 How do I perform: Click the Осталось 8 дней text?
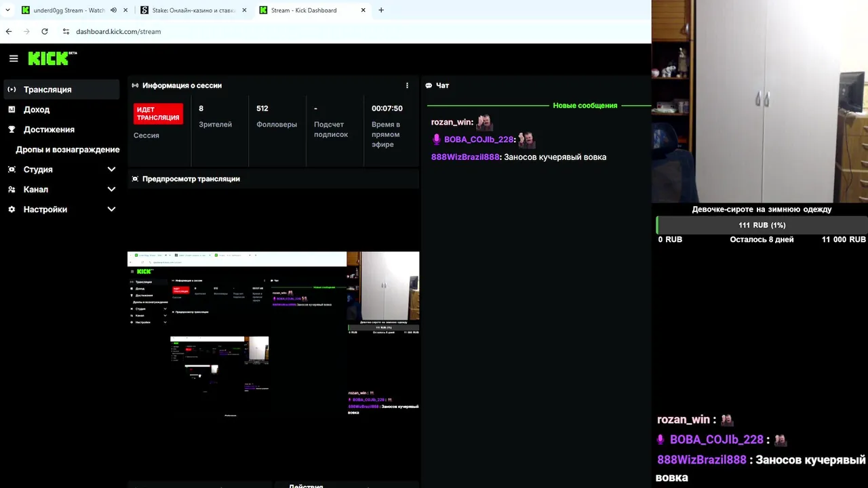coord(762,239)
